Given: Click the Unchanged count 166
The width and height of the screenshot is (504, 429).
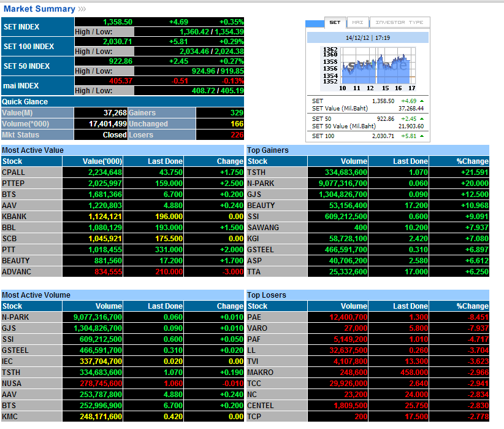Looking at the screenshot, I should point(237,123).
